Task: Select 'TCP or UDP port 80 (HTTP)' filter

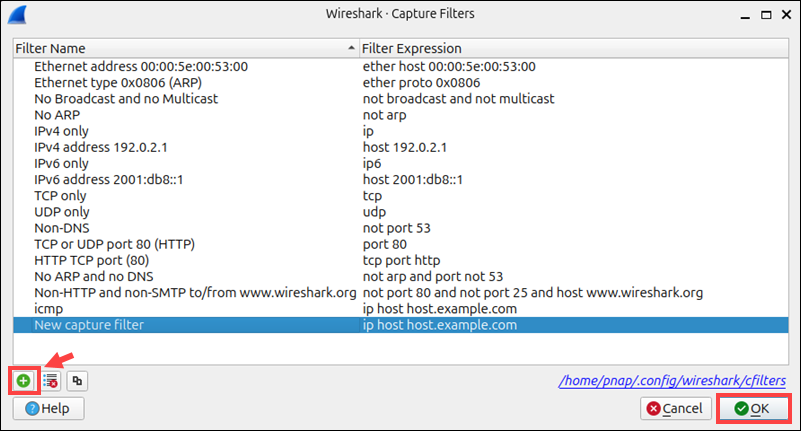Action: point(114,244)
